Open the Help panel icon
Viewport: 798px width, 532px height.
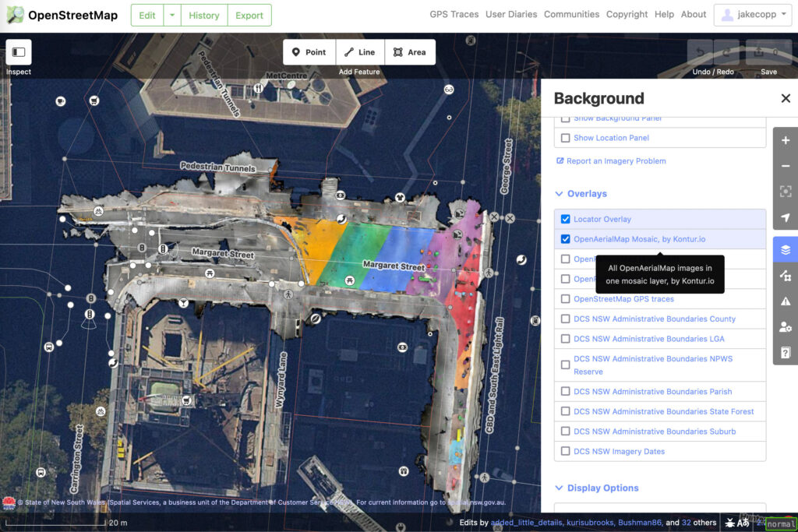click(x=786, y=353)
